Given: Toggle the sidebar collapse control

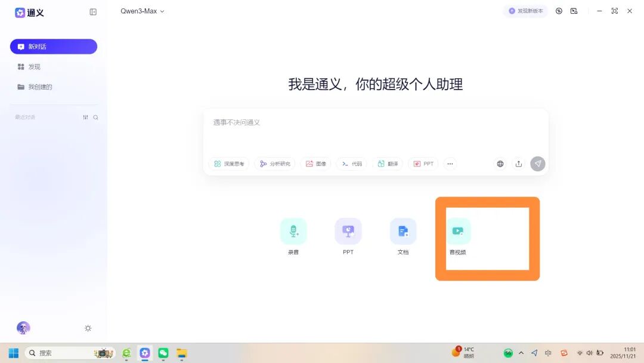Looking at the screenshot, I should [x=93, y=12].
